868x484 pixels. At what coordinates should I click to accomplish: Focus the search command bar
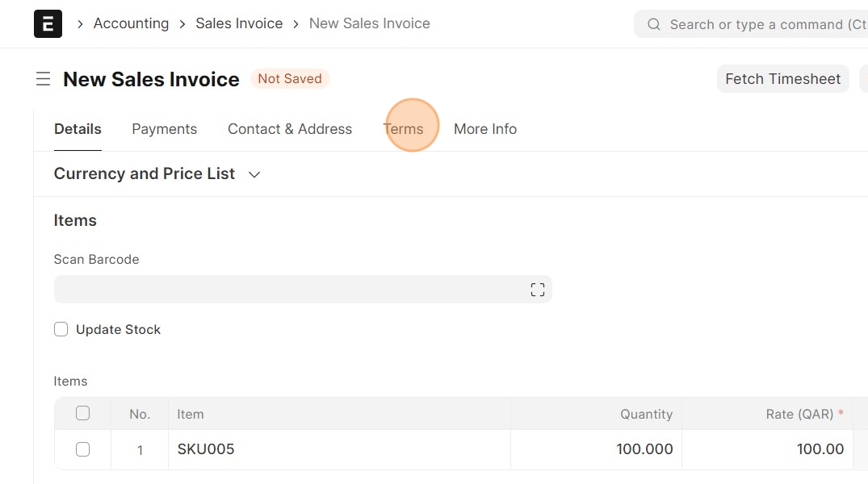tap(759, 24)
